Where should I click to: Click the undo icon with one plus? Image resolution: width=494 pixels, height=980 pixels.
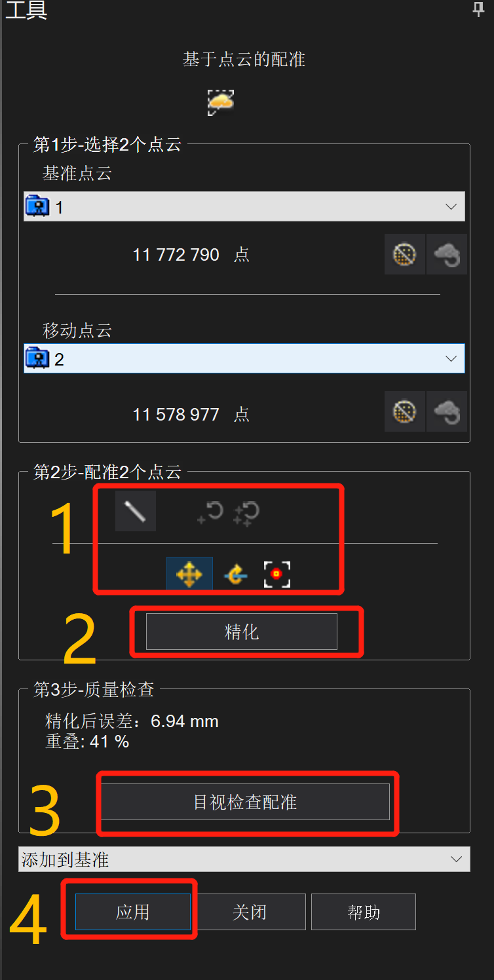(x=210, y=513)
